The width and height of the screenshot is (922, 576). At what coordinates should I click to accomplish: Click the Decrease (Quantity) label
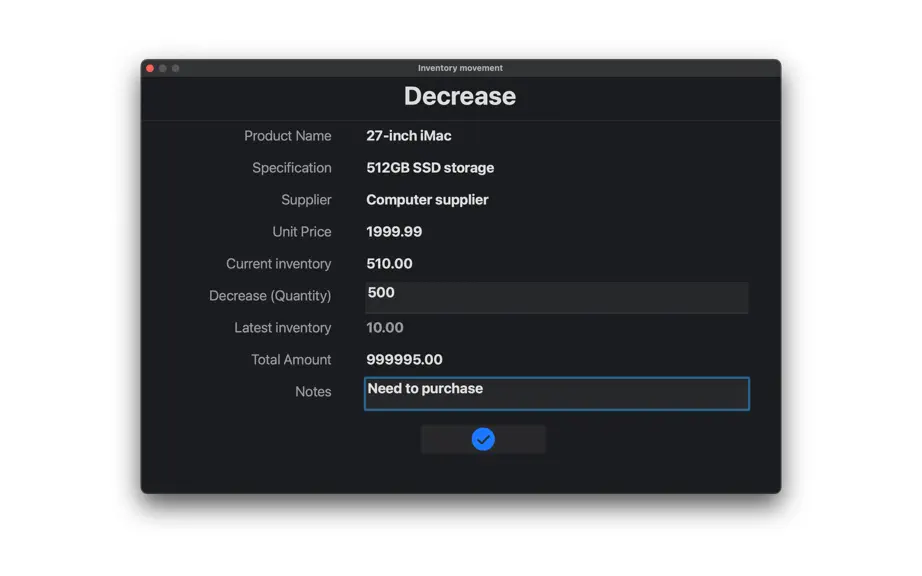[270, 296]
